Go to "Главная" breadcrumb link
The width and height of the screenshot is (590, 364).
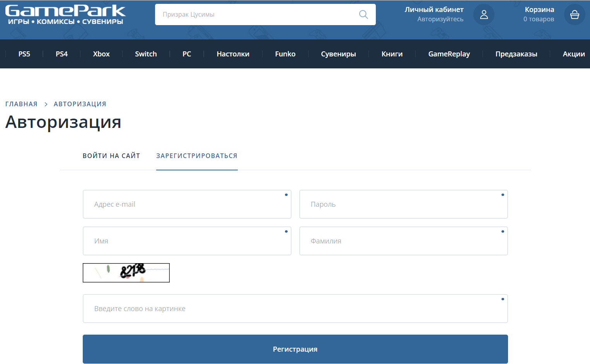point(21,104)
